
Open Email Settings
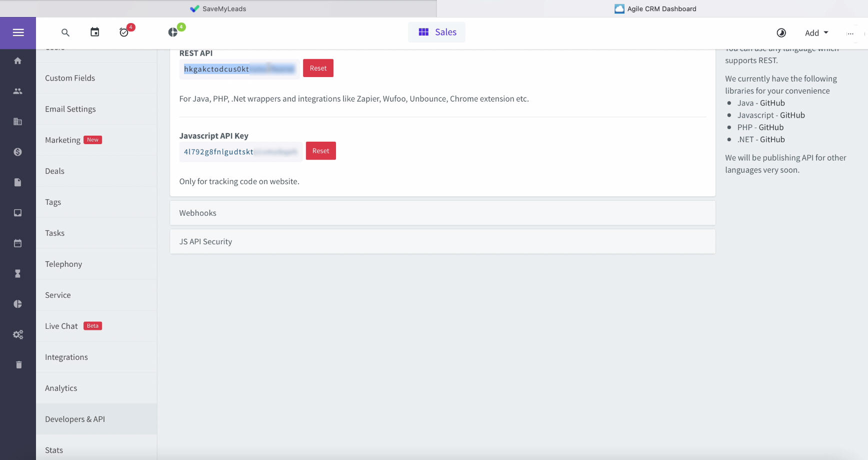coord(96,109)
